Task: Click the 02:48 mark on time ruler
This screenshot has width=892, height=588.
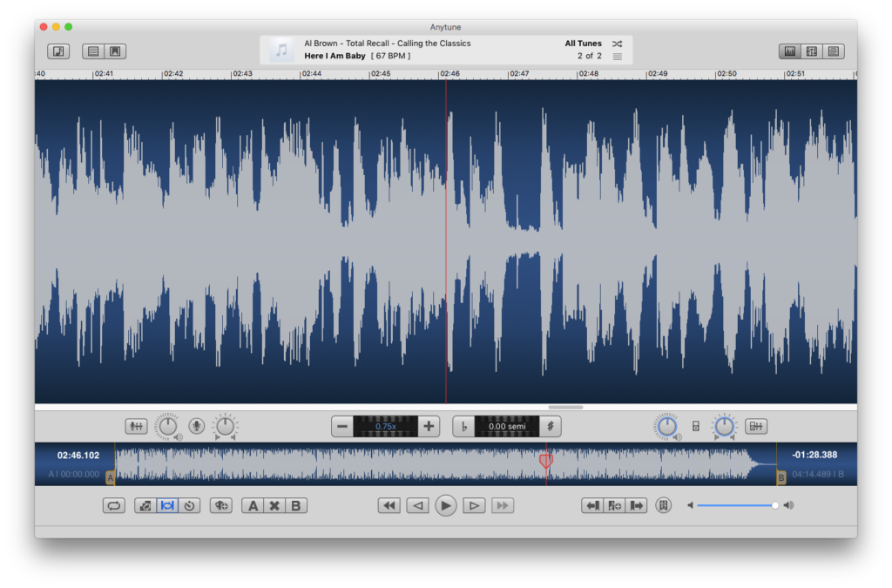Action: tap(588, 74)
